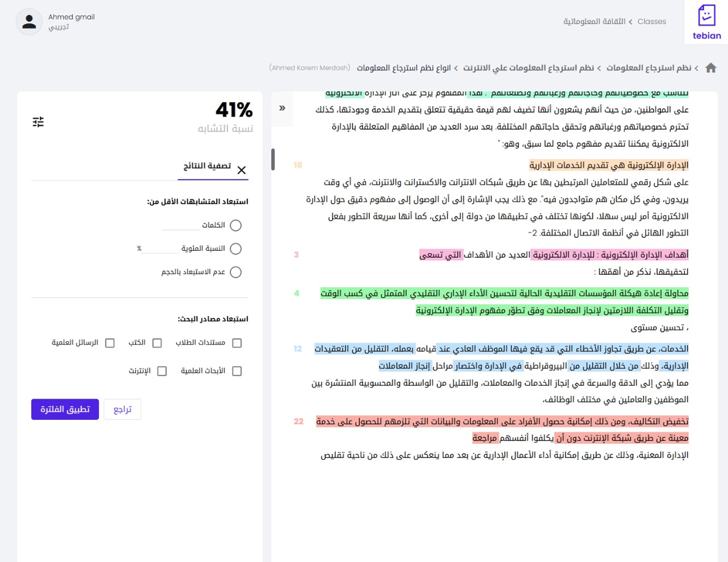The image size is (728, 562).
Task: Click the chevron before Classes breadcrumb
Action: 631,22
